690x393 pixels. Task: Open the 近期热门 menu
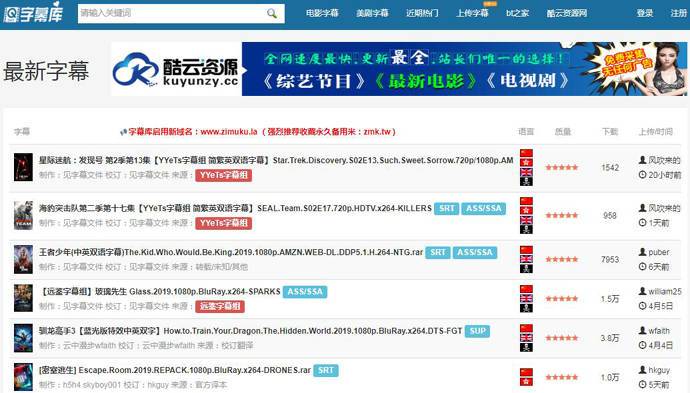point(422,13)
